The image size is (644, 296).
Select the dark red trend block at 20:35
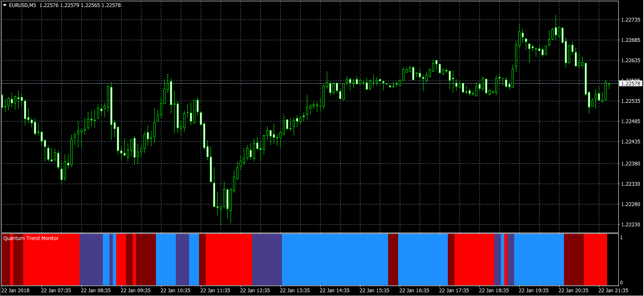pyautogui.click(x=574, y=260)
